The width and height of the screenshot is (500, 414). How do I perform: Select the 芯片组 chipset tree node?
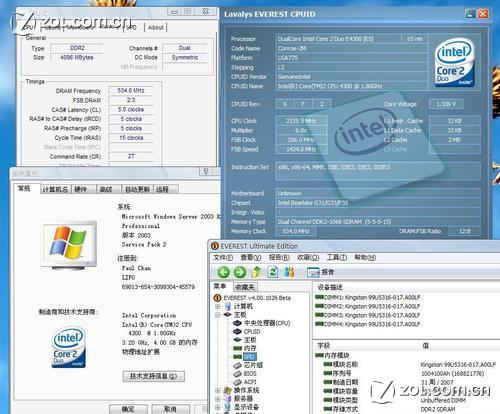click(253, 365)
